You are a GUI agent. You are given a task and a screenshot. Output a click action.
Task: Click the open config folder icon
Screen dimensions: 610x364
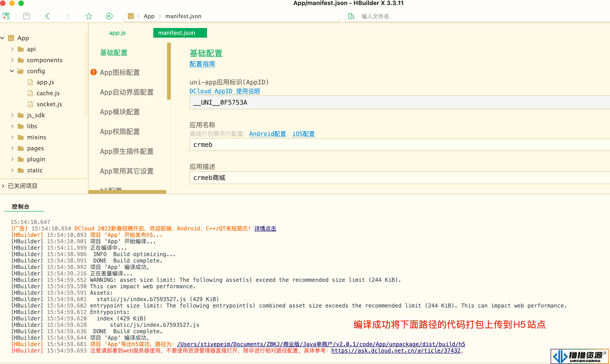pos(21,71)
